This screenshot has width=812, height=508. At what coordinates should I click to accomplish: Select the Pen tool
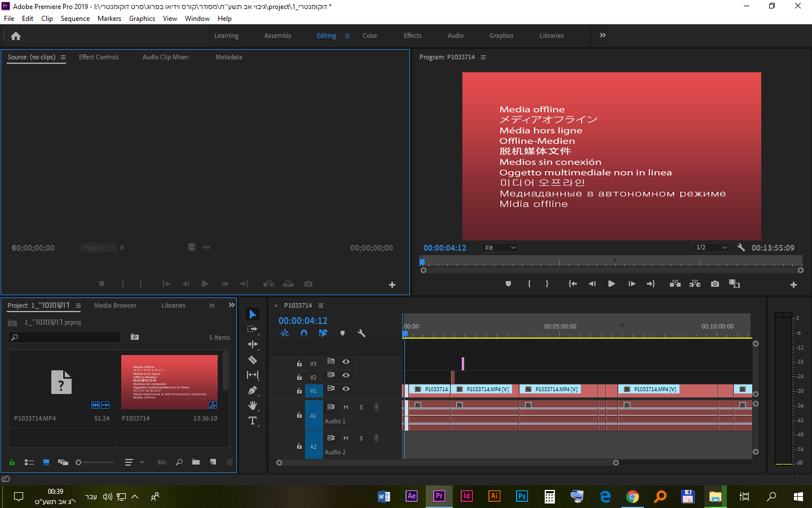click(253, 390)
